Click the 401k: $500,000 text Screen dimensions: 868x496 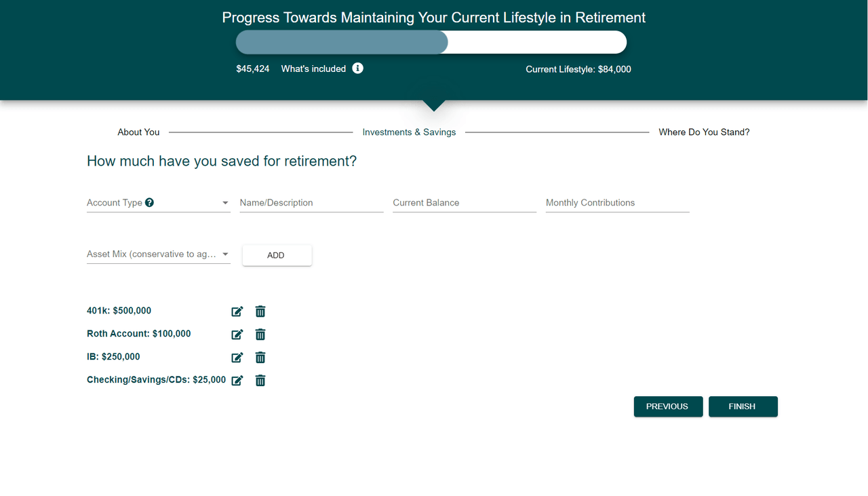(x=119, y=311)
